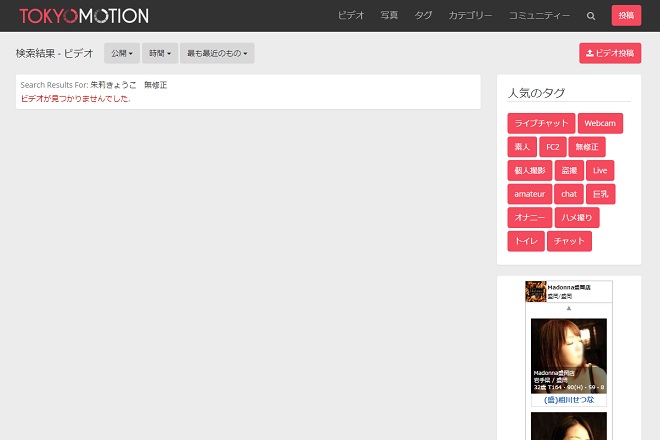Click the small shop icon in ad header
The height and width of the screenshot is (440, 660).
tap(535, 291)
